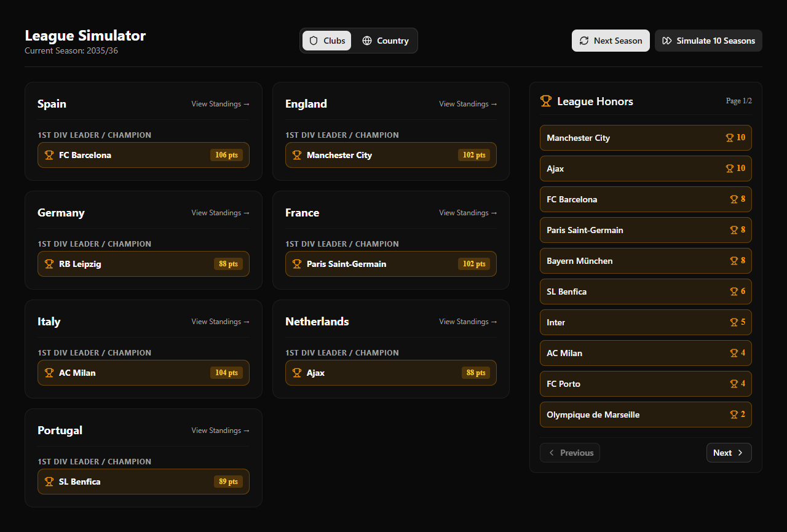Image resolution: width=787 pixels, height=532 pixels.
Task: Click the refresh icon on Next Season
Action: click(584, 41)
